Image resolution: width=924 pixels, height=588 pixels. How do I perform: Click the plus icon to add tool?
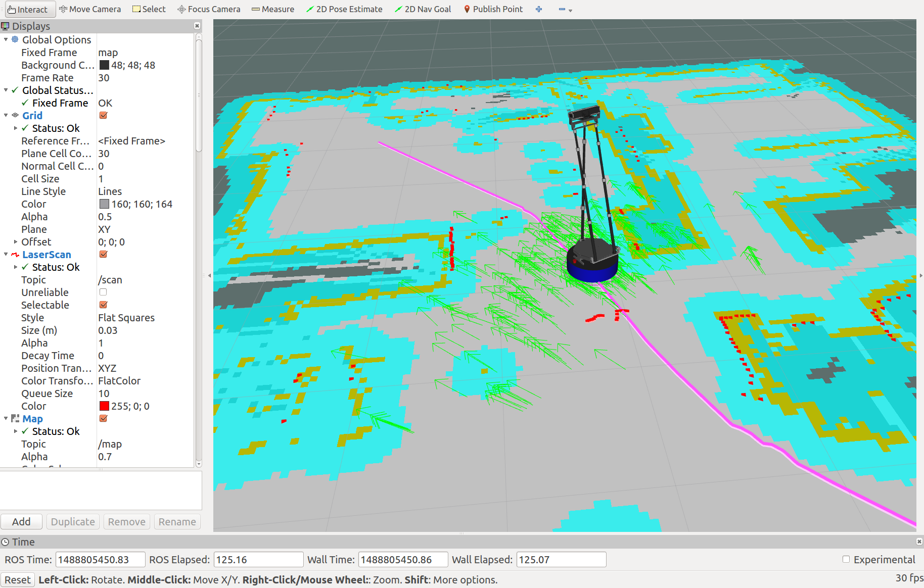[x=539, y=9]
